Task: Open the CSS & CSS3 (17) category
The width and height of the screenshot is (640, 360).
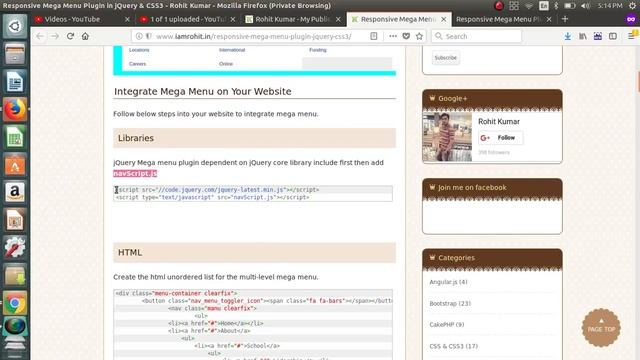Action: (x=453, y=346)
